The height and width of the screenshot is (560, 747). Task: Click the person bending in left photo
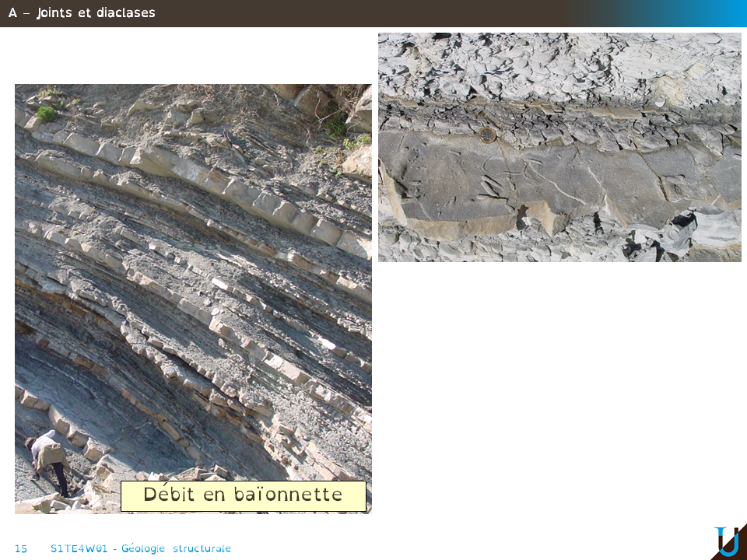pyautogui.click(x=47, y=460)
